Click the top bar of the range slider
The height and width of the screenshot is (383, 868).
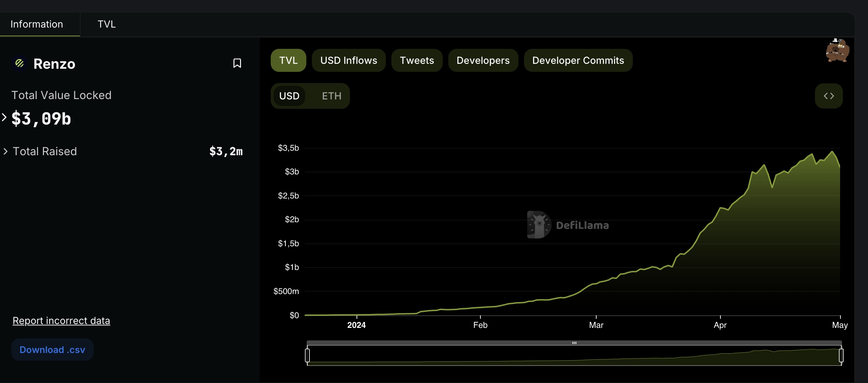pyautogui.click(x=574, y=343)
